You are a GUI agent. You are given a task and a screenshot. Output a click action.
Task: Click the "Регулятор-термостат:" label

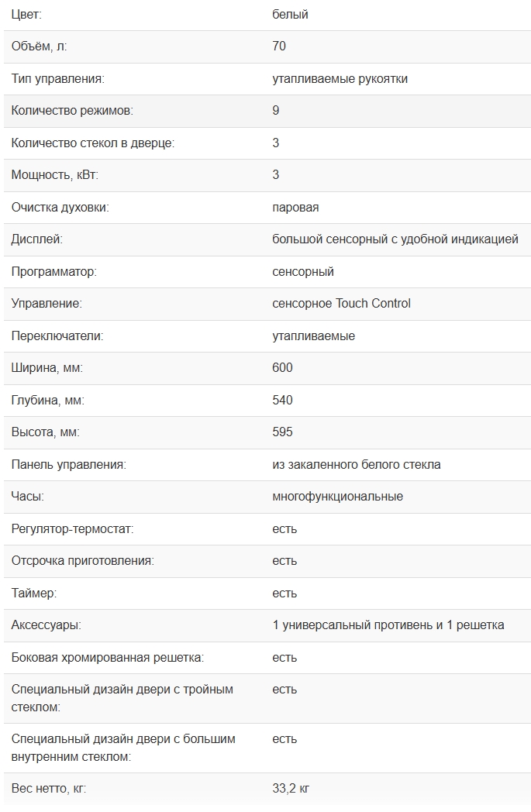coord(73,529)
